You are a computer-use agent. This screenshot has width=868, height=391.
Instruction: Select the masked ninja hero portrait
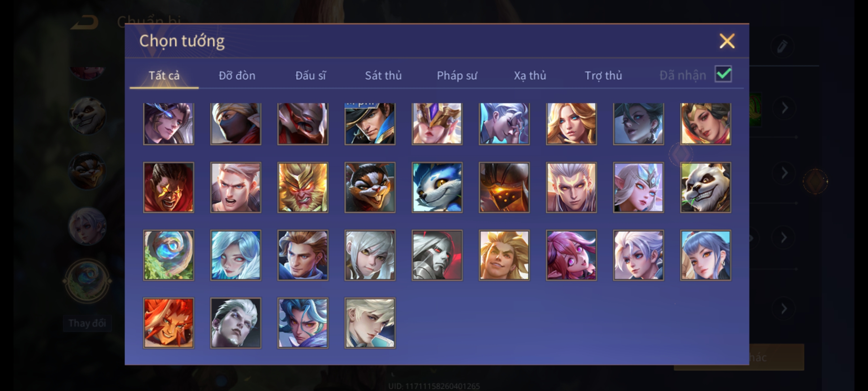[235, 124]
